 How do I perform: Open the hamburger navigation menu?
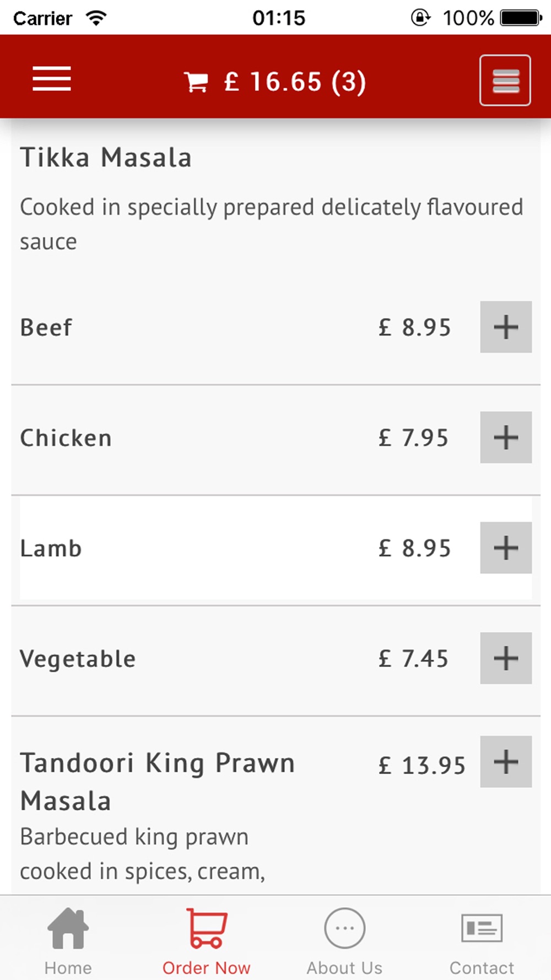click(x=52, y=79)
